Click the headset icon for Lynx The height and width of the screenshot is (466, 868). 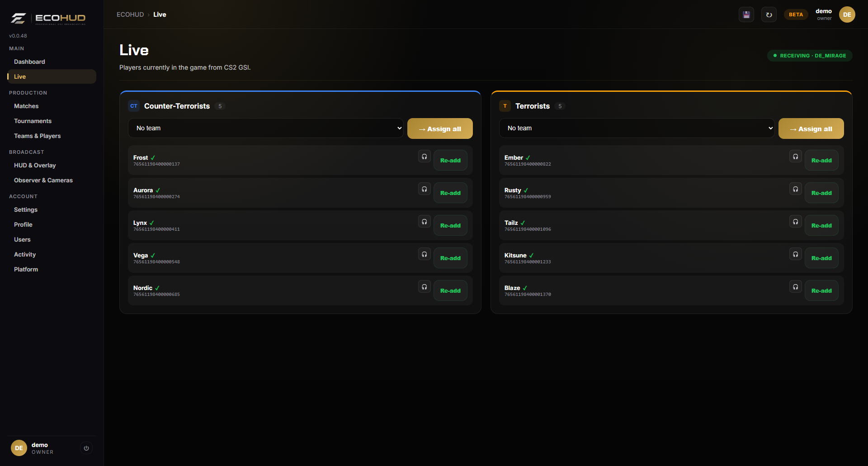coord(425,222)
